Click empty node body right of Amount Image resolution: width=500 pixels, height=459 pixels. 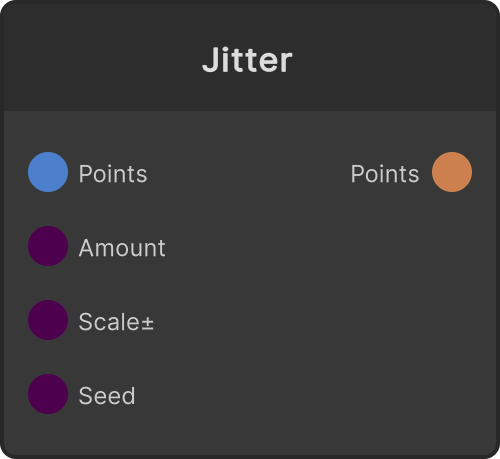point(330,247)
